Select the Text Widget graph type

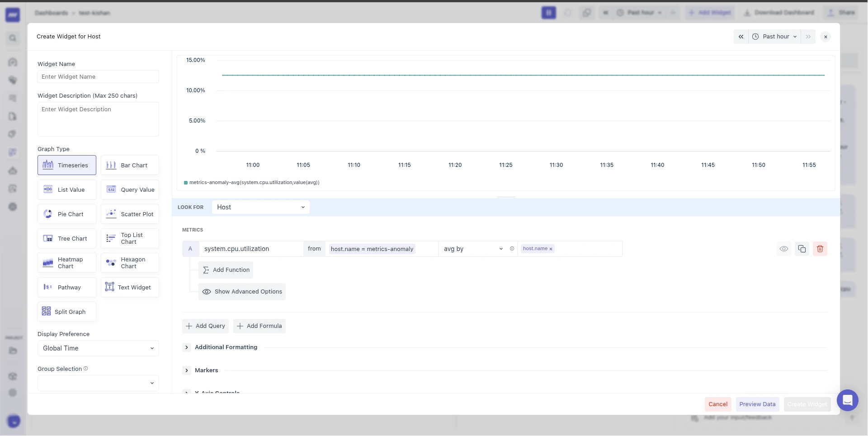pyautogui.click(x=130, y=287)
